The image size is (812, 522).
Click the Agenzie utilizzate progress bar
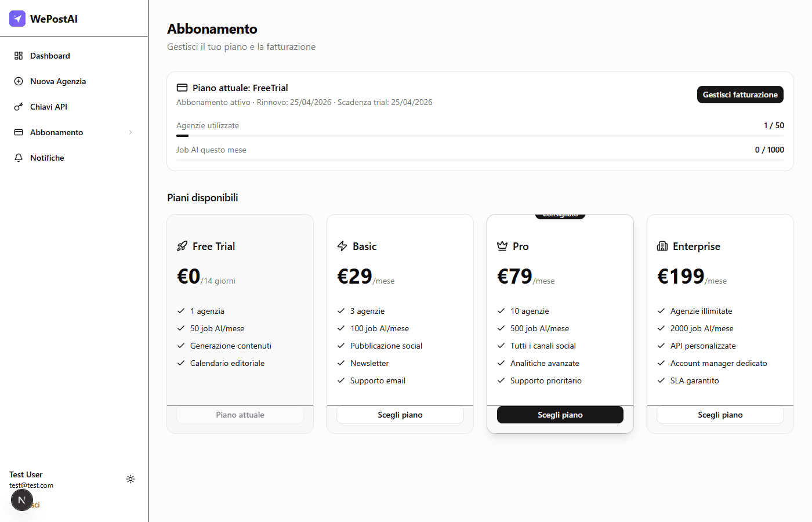click(x=480, y=135)
